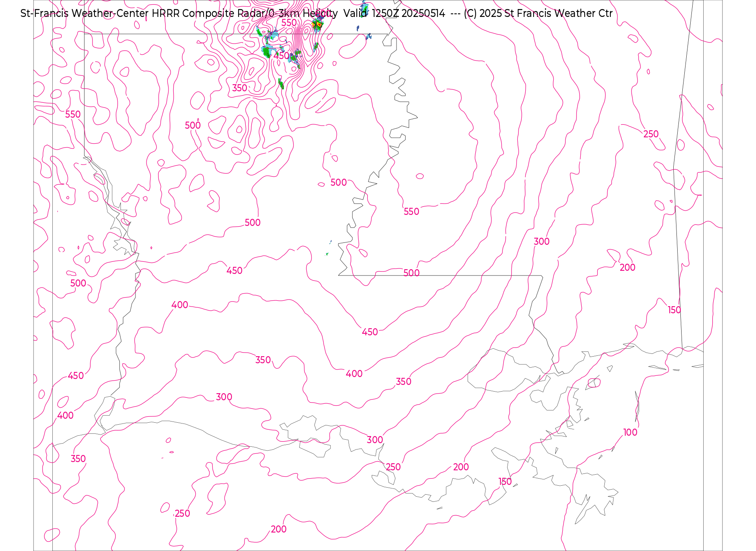This screenshot has width=756, height=551.
Task: Click the radar echo with red-yellow core
Action: tap(317, 26)
